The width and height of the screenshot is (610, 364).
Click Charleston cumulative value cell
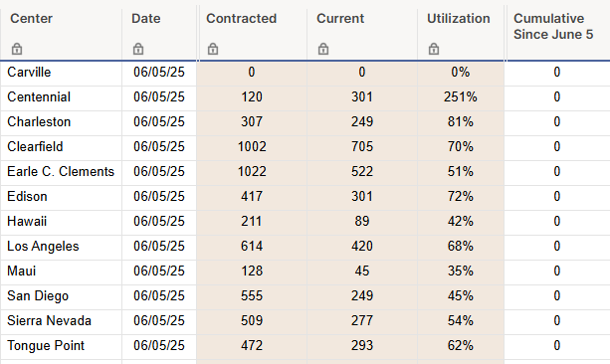(557, 121)
